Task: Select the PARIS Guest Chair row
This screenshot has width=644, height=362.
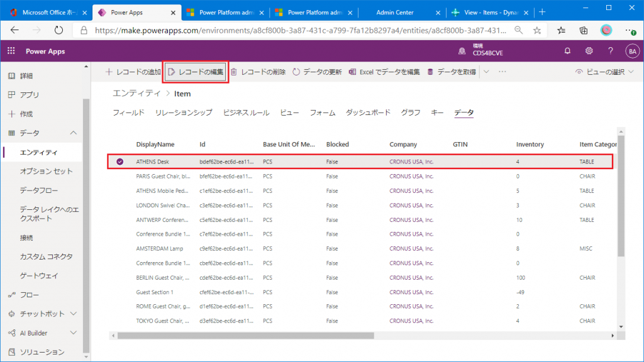Action: (x=362, y=176)
